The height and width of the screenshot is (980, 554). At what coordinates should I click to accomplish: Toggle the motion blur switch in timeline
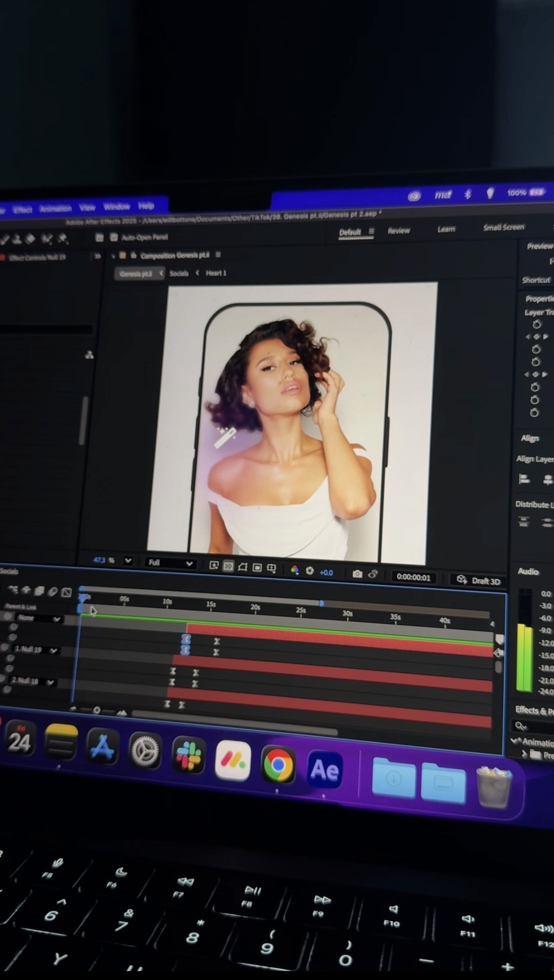(x=53, y=591)
